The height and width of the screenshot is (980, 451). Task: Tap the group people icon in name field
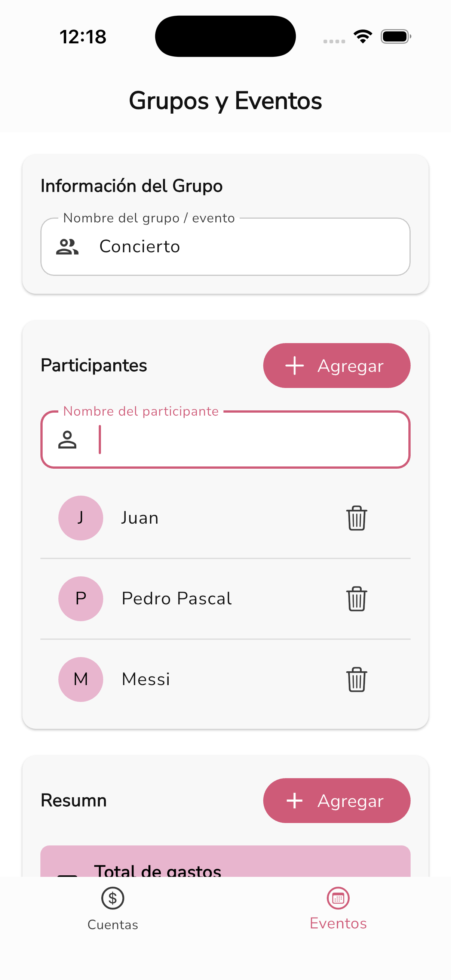point(67,247)
